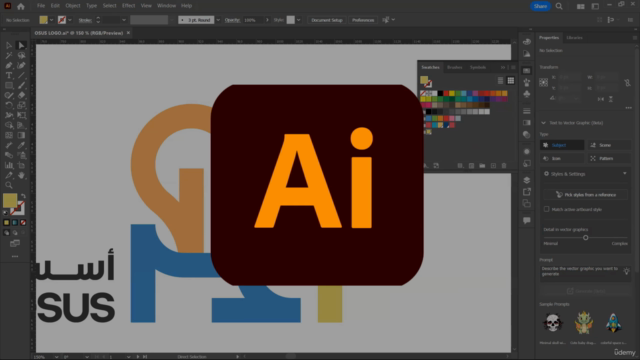Image resolution: width=640 pixels, height=360 pixels.
Task: Click the Document Setup button
Action: (327, 20)
